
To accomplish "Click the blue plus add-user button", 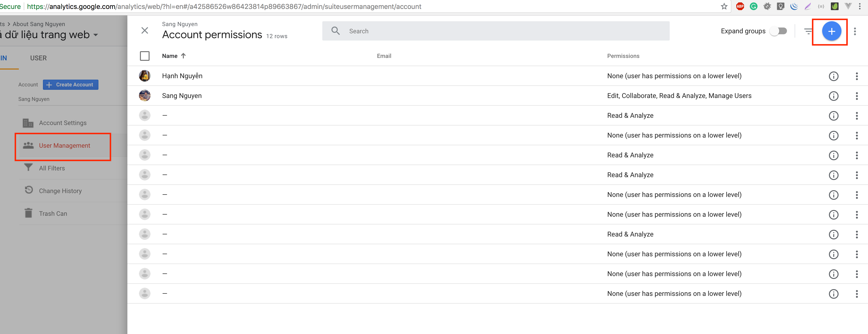I will pos(831,31).
